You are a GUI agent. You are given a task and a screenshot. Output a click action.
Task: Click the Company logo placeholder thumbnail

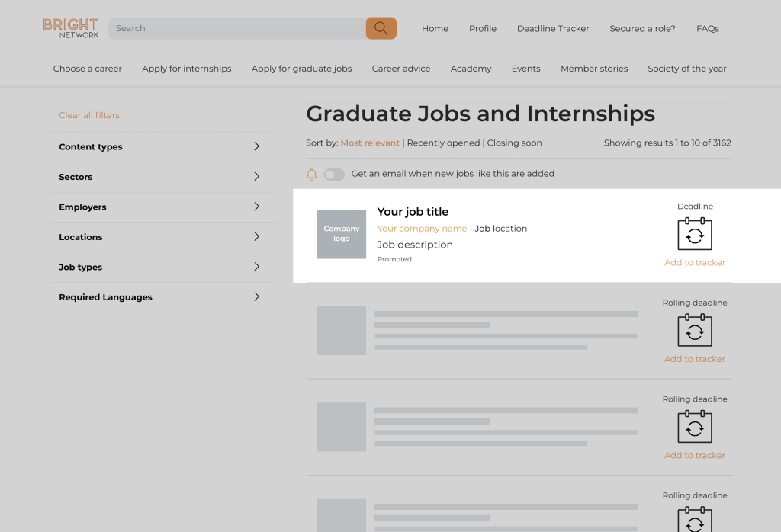click(x=342, y=234)
